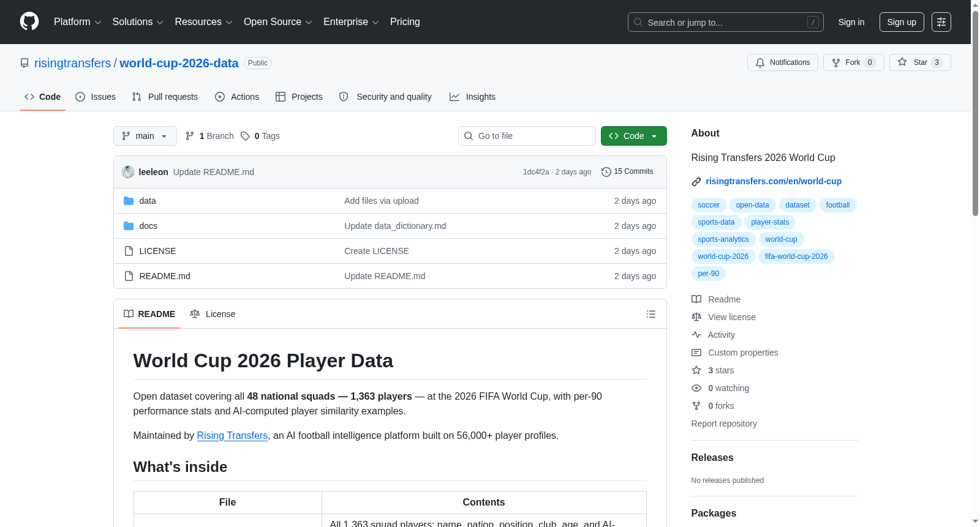
Task: Switch to the Pull requests tab
Action: 165,97
